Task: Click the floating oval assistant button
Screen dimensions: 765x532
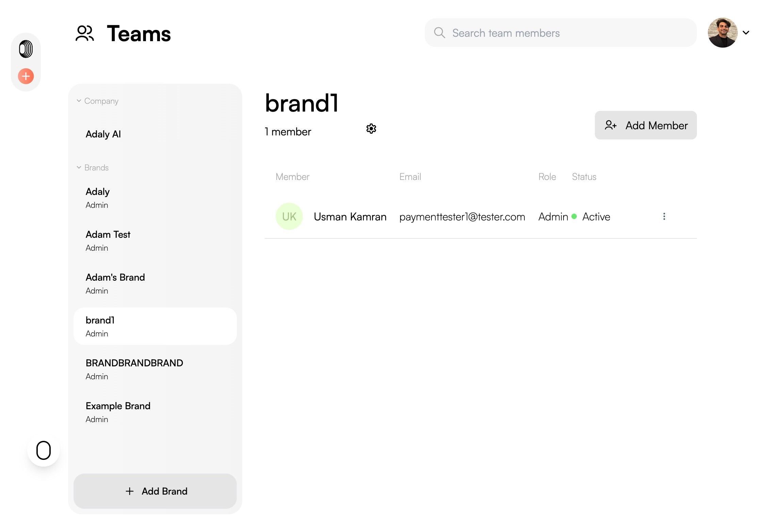Action: [44, 450]
